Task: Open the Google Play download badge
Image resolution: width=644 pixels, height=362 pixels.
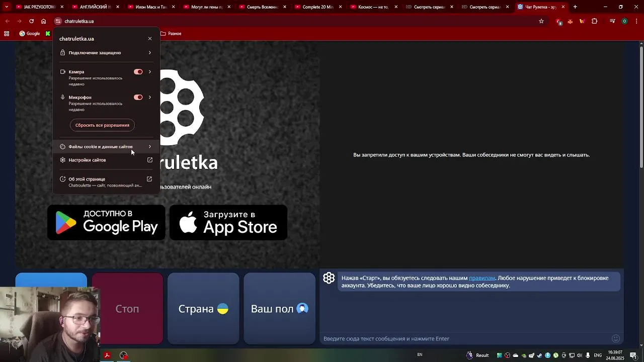Action: click(106, 222)
